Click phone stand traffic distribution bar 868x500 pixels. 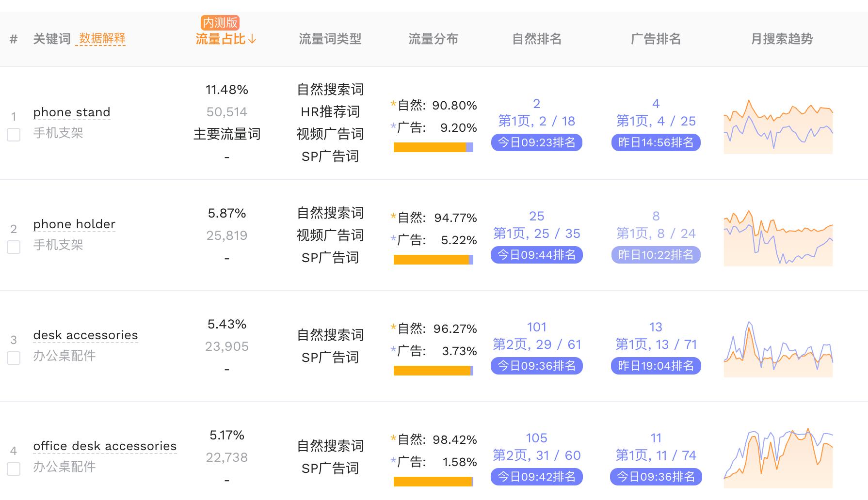[434, 147]
